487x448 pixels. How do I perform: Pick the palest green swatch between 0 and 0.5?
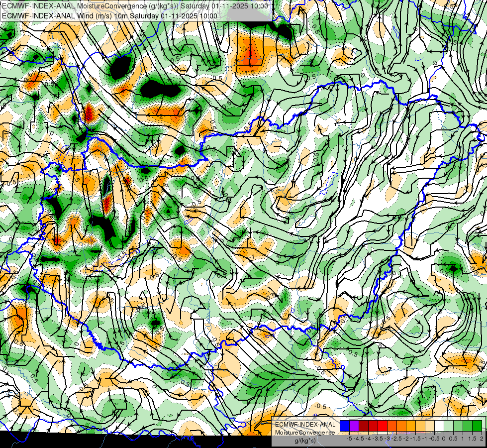point(449,426)
